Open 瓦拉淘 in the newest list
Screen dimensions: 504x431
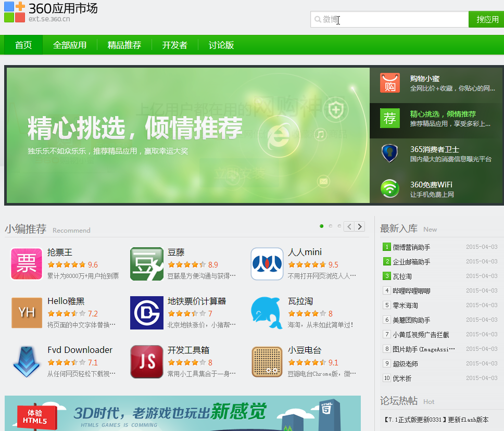[402, 276]
